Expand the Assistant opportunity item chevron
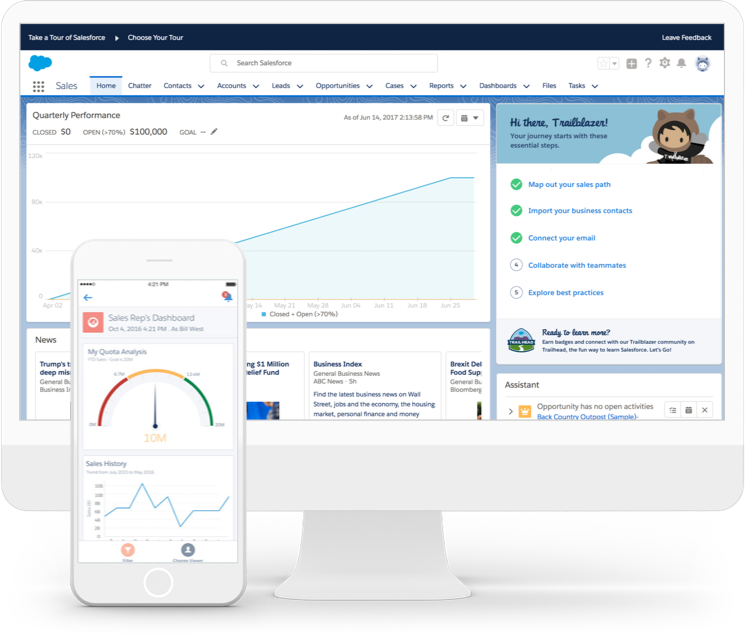Image resolution: width=745 pixels, height=633 pixels. tap(511, 412)
